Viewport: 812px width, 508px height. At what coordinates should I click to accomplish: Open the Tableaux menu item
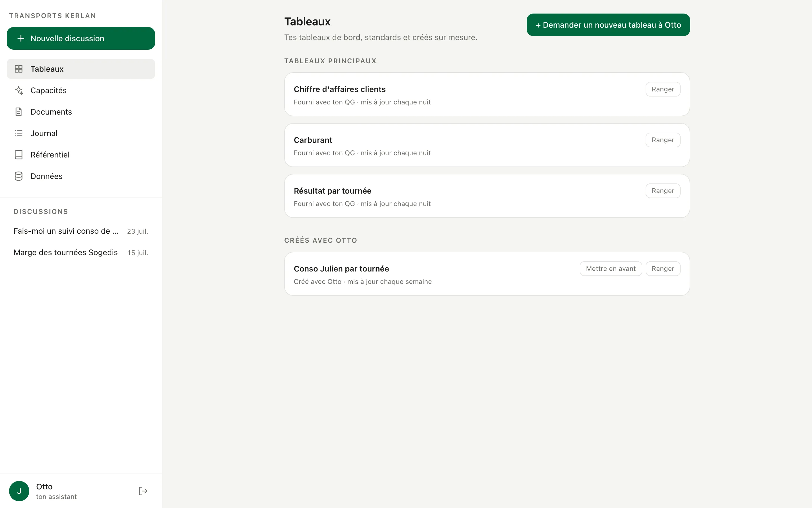pos(81,69)
